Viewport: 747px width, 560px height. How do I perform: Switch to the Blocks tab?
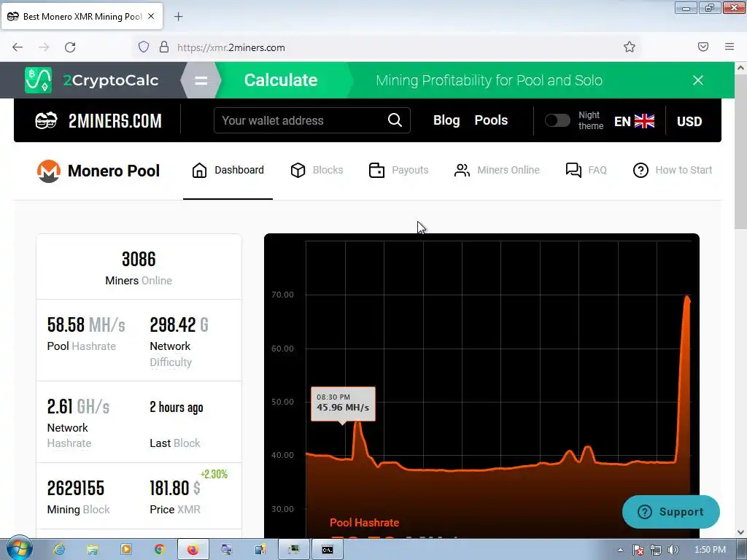(317, 170)
